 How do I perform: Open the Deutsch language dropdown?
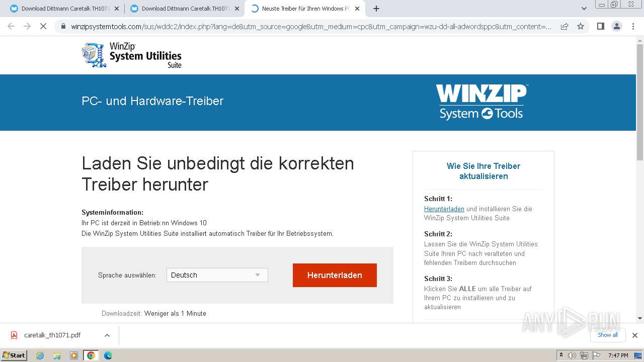click(217, 275)
